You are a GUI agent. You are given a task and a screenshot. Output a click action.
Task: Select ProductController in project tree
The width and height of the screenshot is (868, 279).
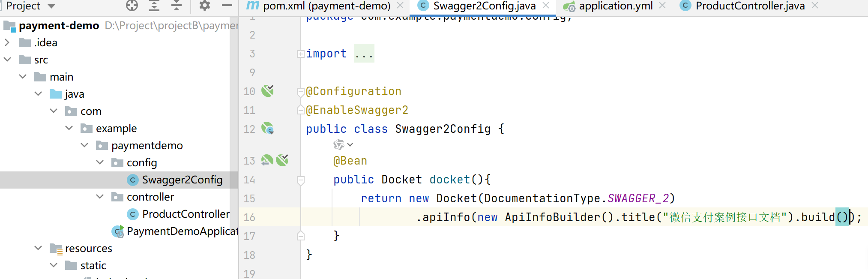(x=119, y=214)
